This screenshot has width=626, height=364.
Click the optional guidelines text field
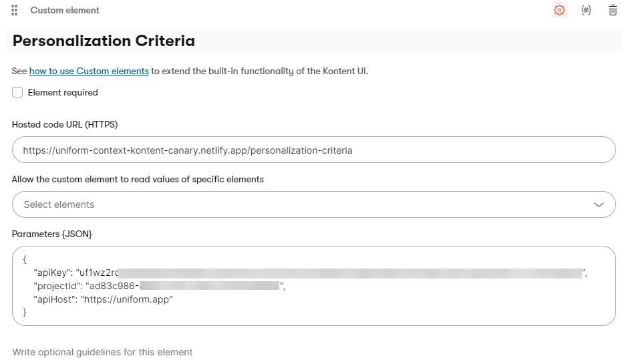point(103,352)
